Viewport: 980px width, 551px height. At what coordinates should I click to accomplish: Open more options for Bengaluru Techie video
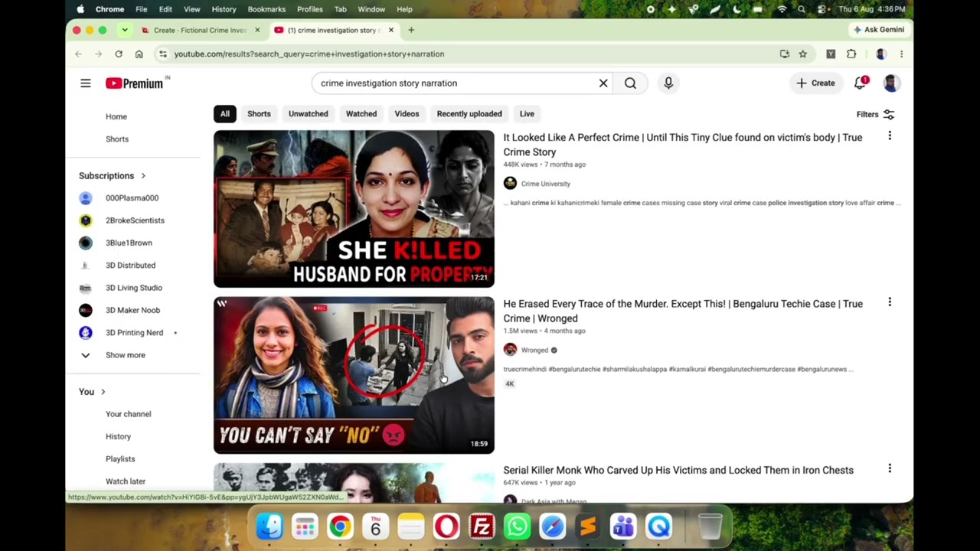tap(890, 302)
